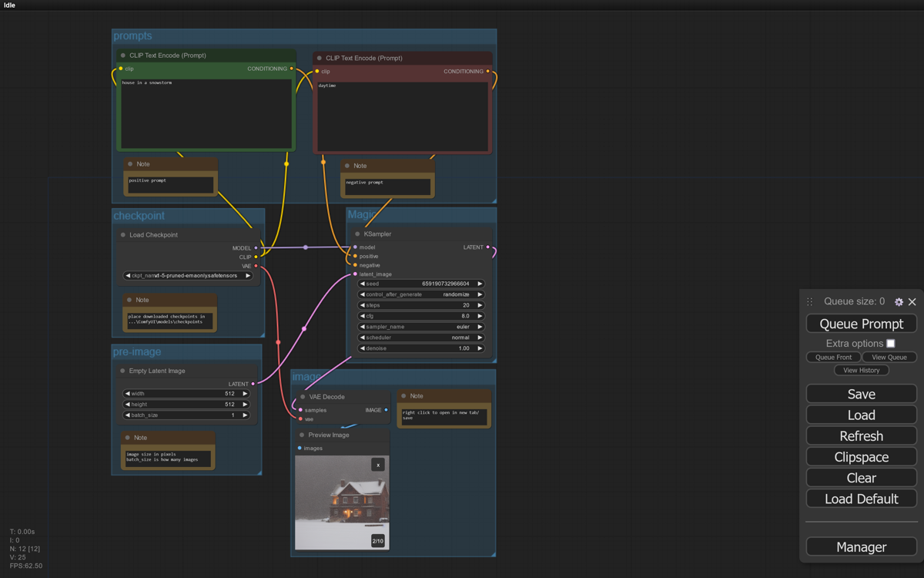Open the sampler_name euler dropdown
The width and height of the screenshot is (924, 578).
coord(420,327)
